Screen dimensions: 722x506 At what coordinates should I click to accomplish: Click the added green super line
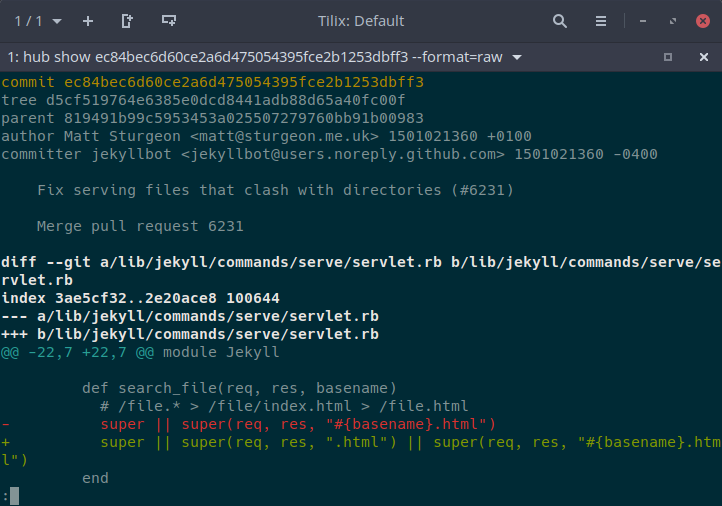point(361,451)
